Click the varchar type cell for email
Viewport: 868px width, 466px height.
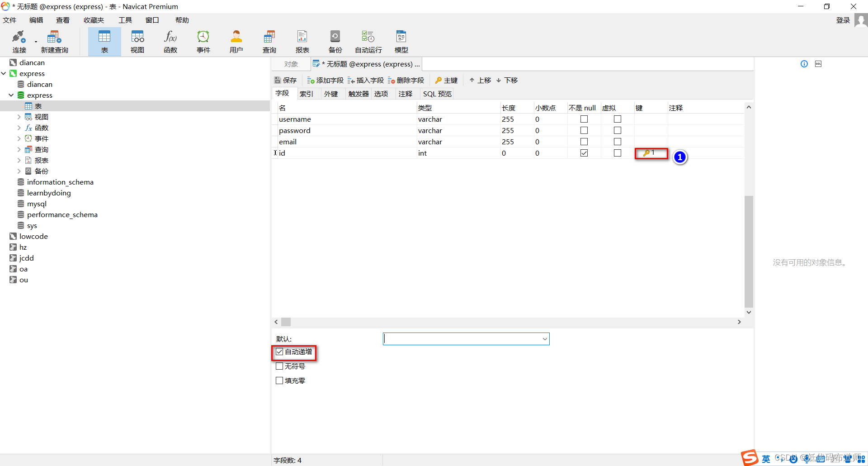click(458, 142)
